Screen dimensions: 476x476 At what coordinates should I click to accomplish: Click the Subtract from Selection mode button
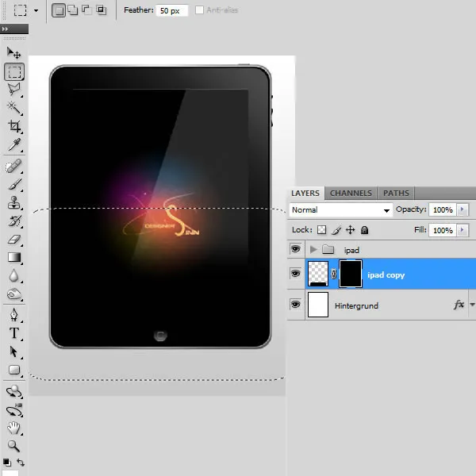pos(86,10)
